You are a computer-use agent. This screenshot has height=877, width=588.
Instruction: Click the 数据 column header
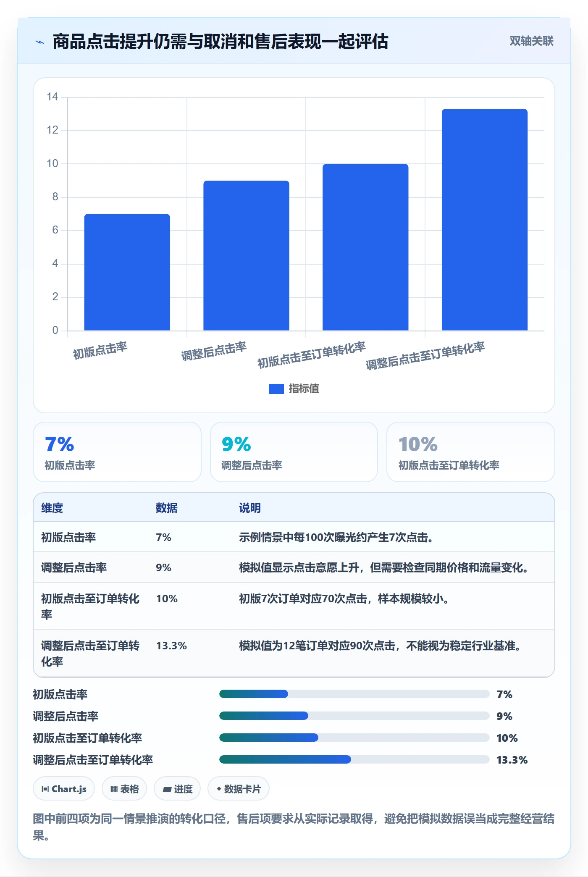tap(167, 508)
